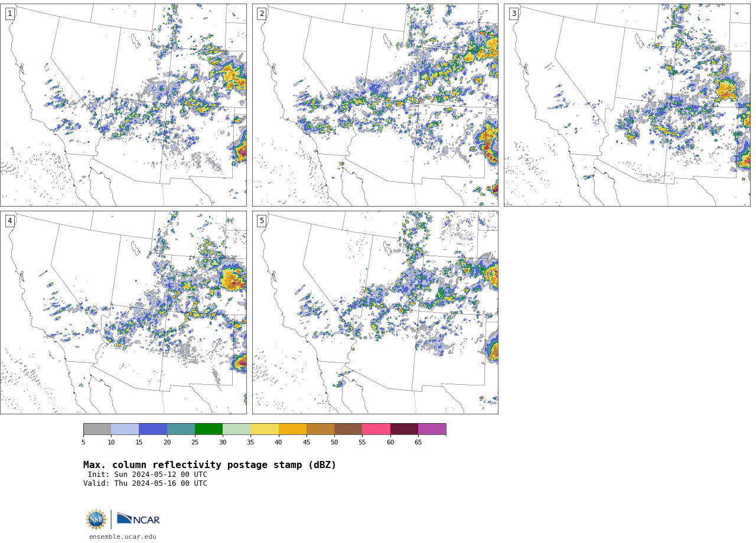
Task: Click the green 25-30 dBZ swatch
Action: (208, 429)
